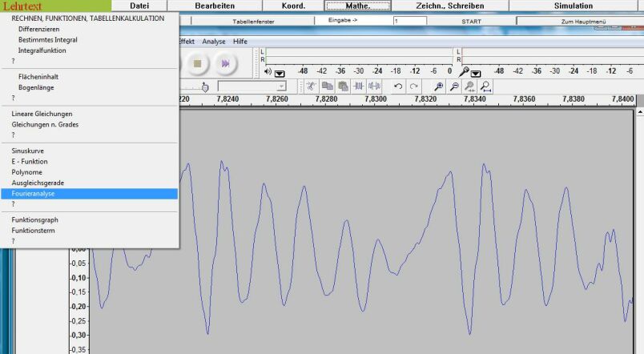This screenshot has width=644, height=354.
Task: Open the microphone input meter dropdown arrow
Action: point(475,72)
